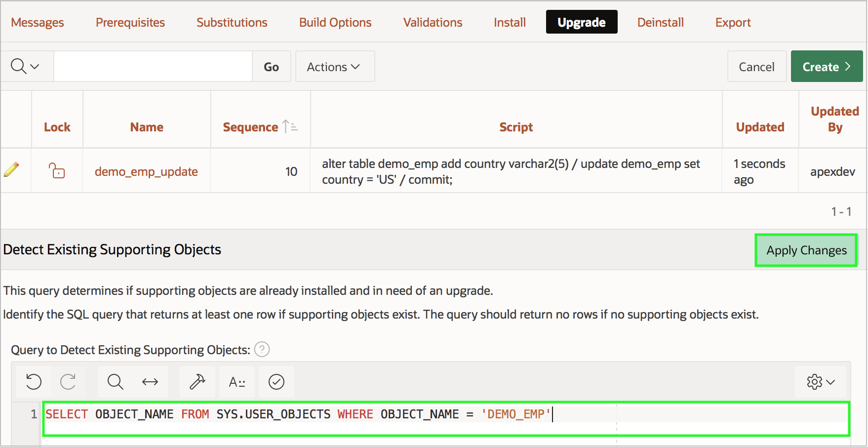Go to the Export tab
Image resolution: width=868 pixels, height=447 pixels.
733,22
